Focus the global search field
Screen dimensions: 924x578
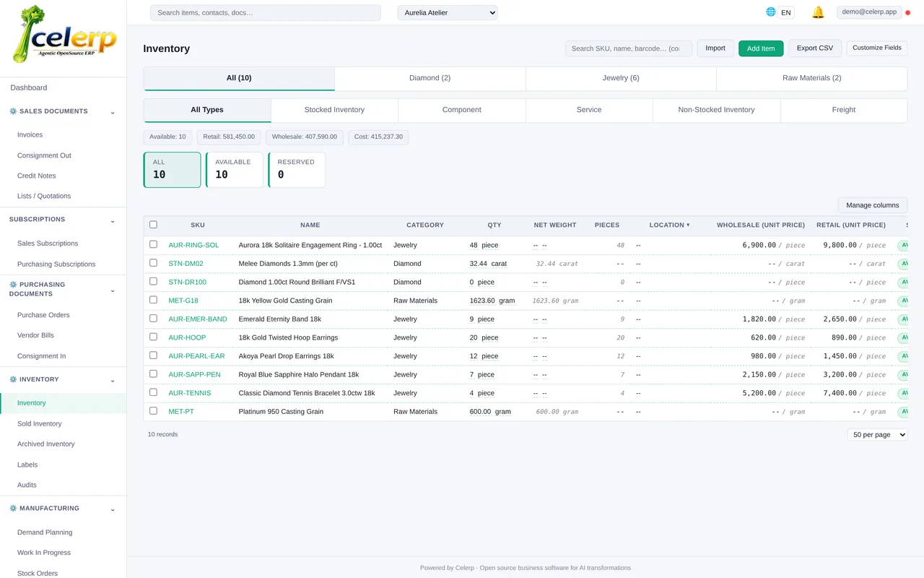point(266,13)
